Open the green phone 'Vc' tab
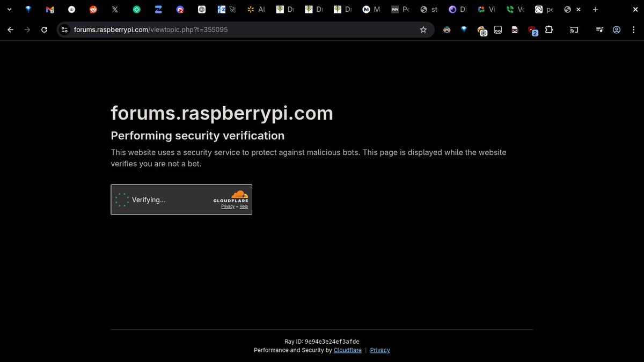 click(516, 10)
